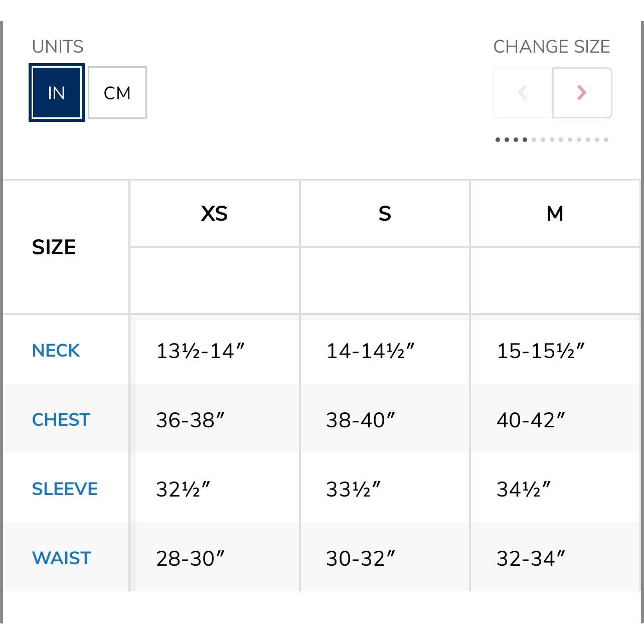Viewport: 644px width, 644px height.
Task: Open the SLEEVE measurement link
Action: pos(65,489)
